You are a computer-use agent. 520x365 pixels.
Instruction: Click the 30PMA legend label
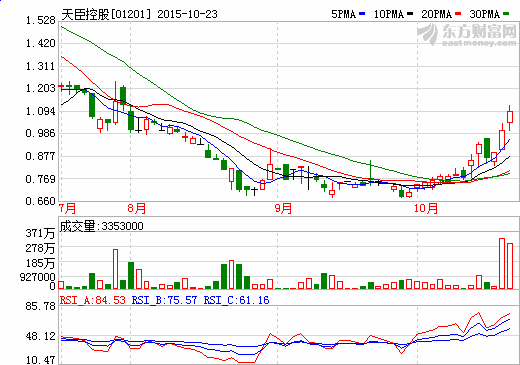[x=485, y=14]
